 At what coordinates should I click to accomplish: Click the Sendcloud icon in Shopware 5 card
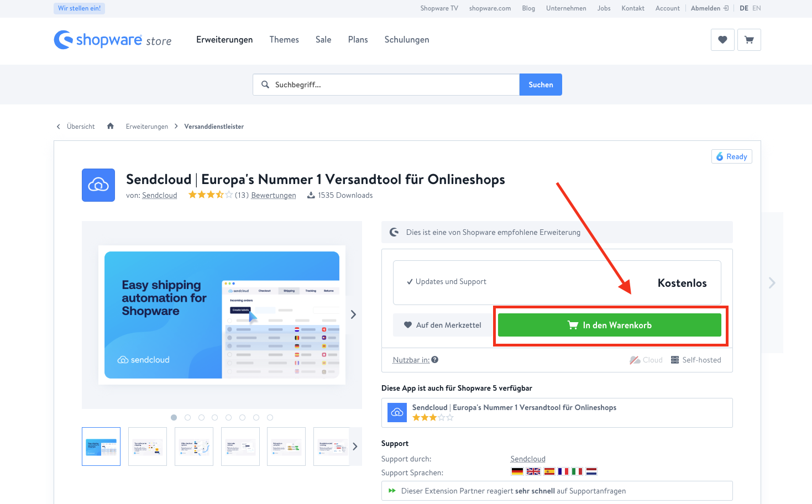pos(397,413)
